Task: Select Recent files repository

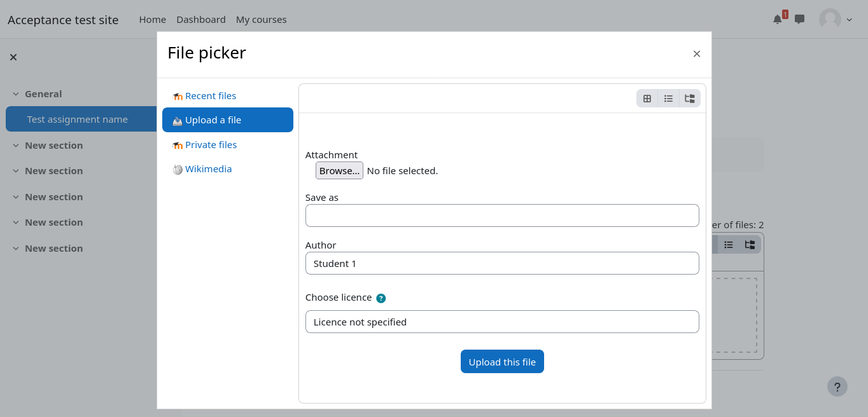Action: 210,96
